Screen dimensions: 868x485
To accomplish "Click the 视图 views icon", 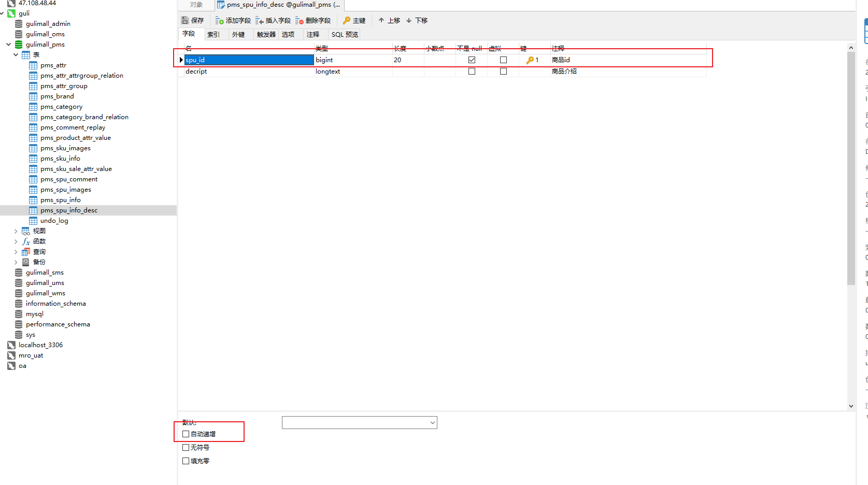I will click(x=25, y=231).
